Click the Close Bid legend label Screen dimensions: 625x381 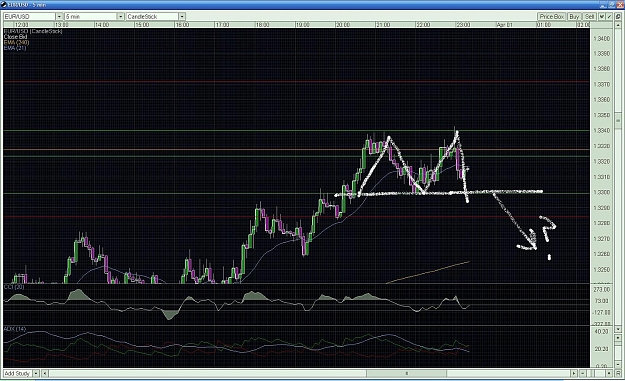pyautogui.click(x=15, y=37)
